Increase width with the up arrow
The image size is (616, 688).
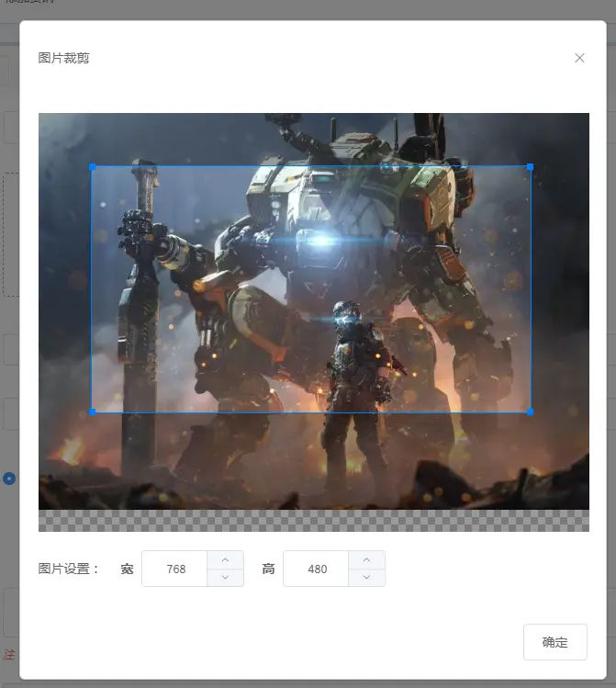[225, 560]
